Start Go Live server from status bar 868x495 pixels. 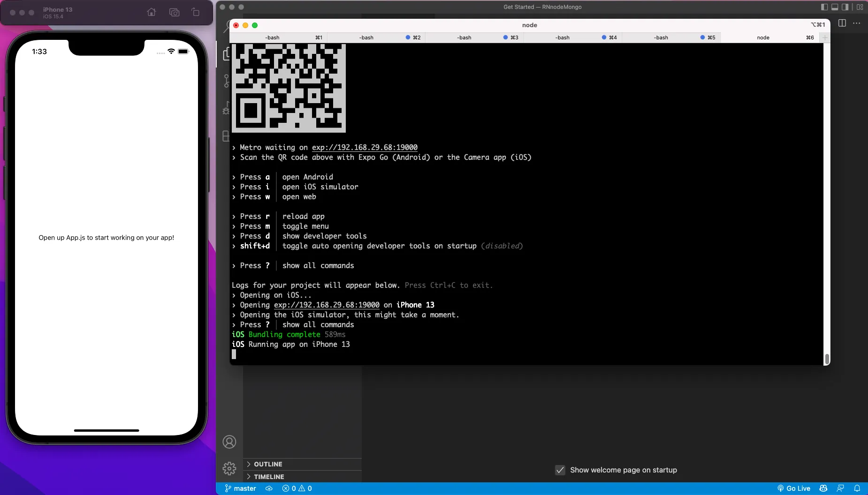tap(794, 488)
